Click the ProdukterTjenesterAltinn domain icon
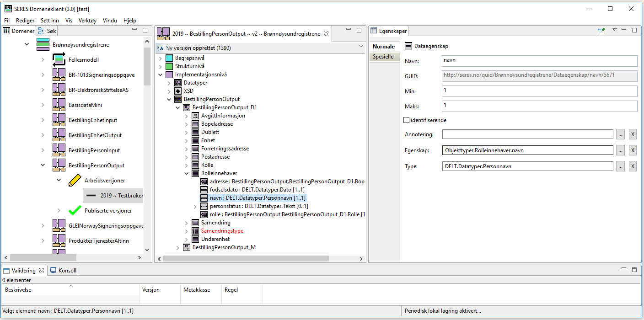 click(59, 240)
